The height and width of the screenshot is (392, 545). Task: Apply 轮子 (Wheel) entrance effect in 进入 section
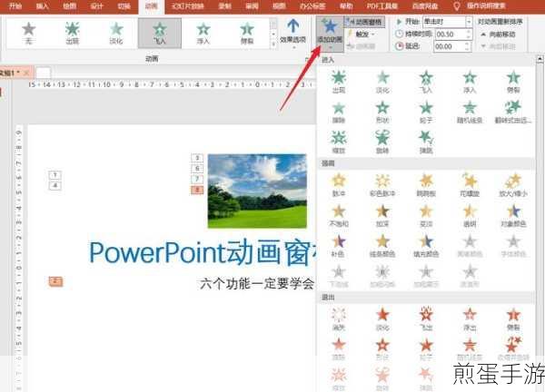coord(426,112)
